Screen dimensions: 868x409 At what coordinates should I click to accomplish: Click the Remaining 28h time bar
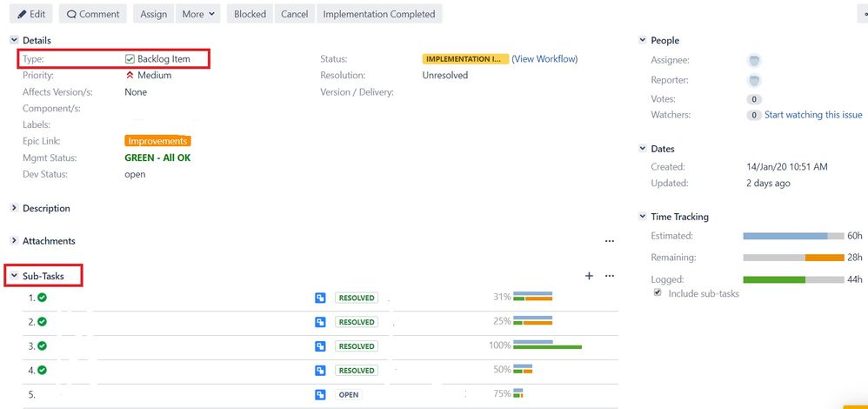pyautogui.click(x=793, y=258)
